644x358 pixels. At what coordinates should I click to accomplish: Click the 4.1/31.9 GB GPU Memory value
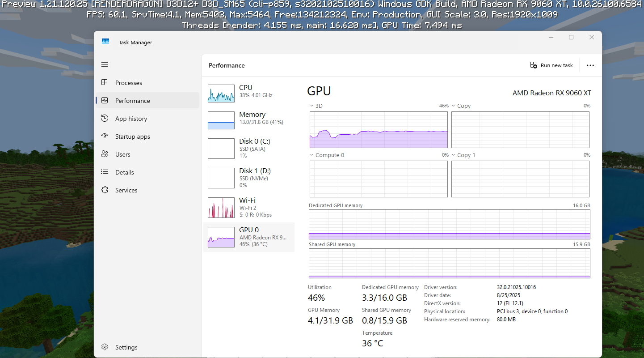(330, 320)
